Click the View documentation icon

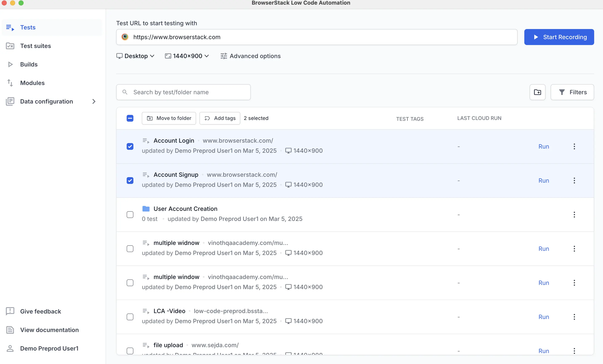[x=10, y=330]
